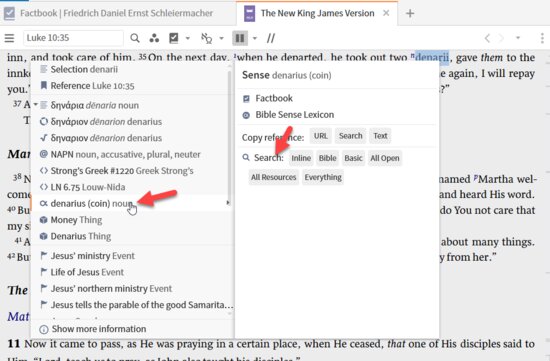Click the code brackets icon beside Strong's Greek

click(x=43, y=171)
